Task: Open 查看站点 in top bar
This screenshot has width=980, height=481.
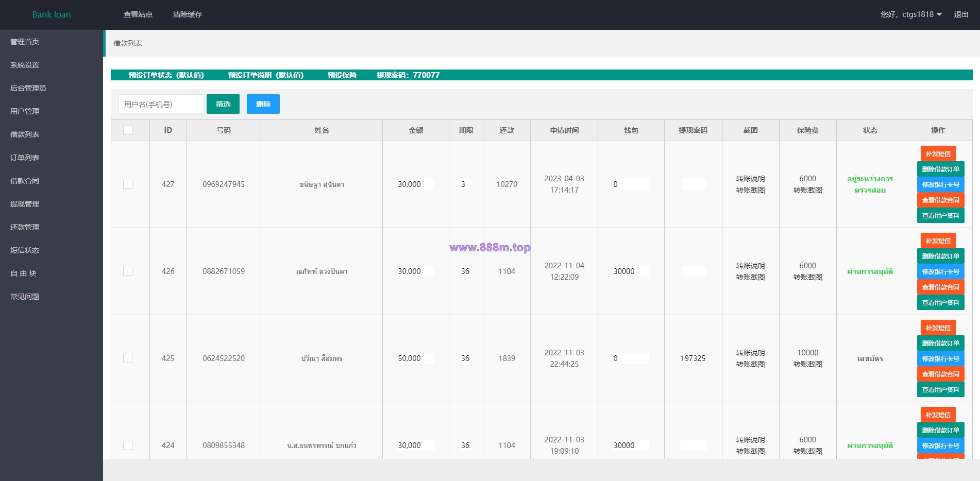Action: [138, 14]
